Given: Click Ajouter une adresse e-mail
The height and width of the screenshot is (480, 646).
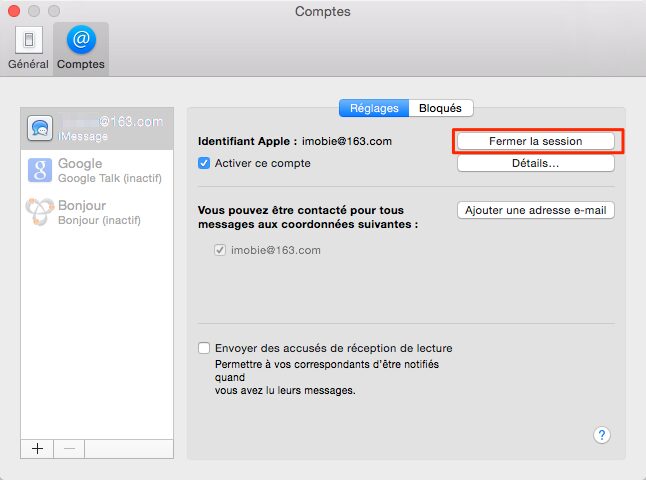Looking at the screenshot, I should pyautogui.click(x=536, y=210).
